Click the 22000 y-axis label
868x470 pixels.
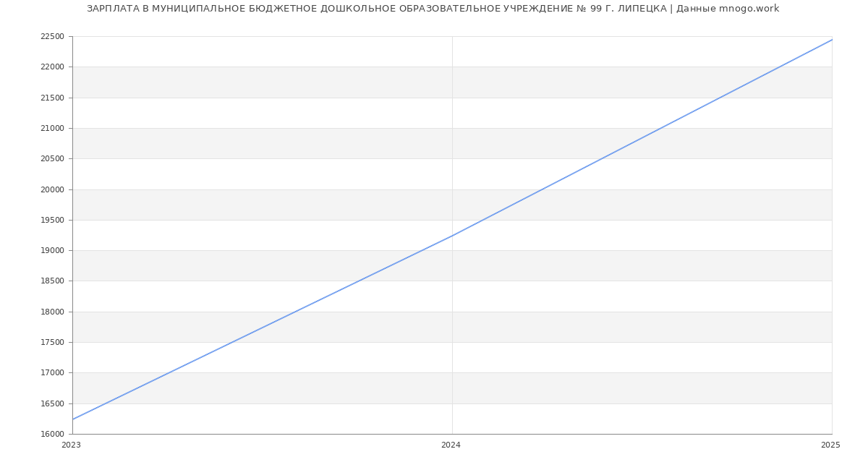click(x=53, y=67)
